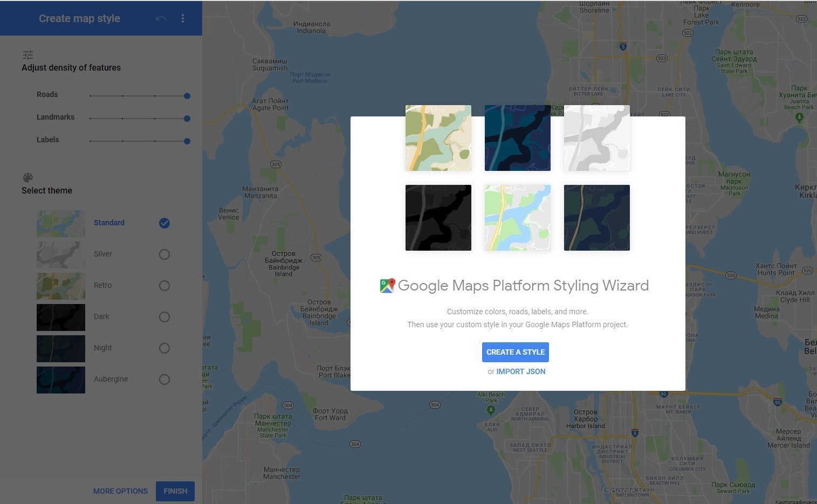Click the CREATE A STYLE button
Viewport: 817px width, 504px height.
tap(516, 352)
